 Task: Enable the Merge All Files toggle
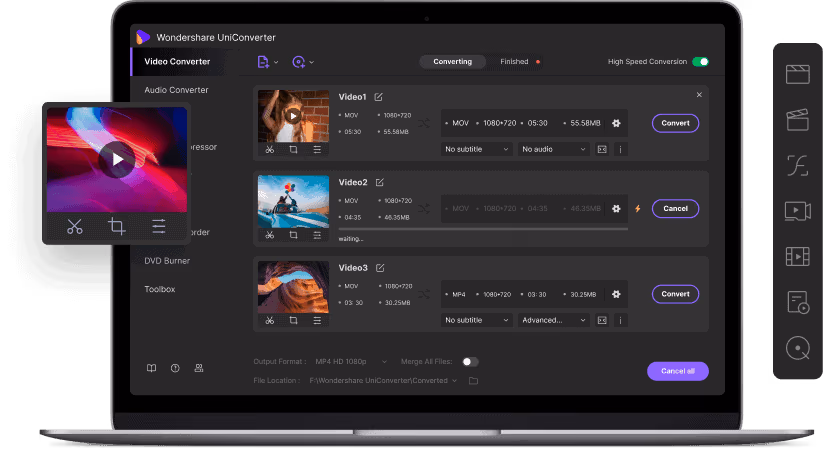click(x=469, y=361)
